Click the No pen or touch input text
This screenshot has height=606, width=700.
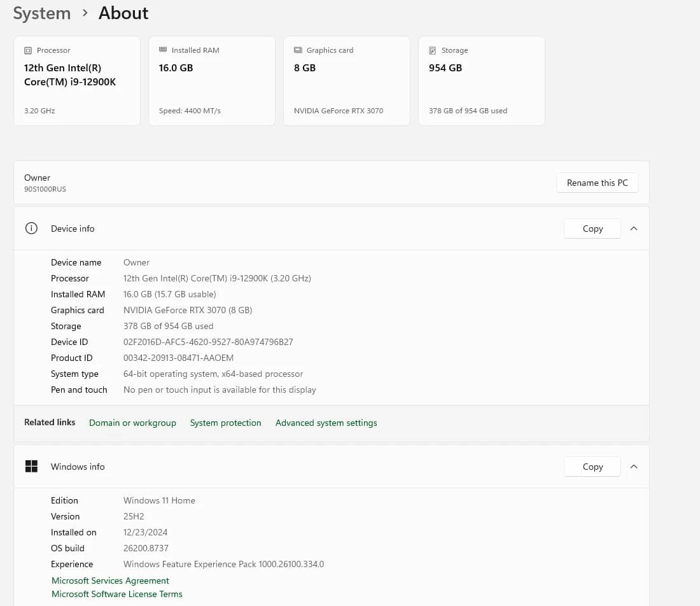[220, 390]
